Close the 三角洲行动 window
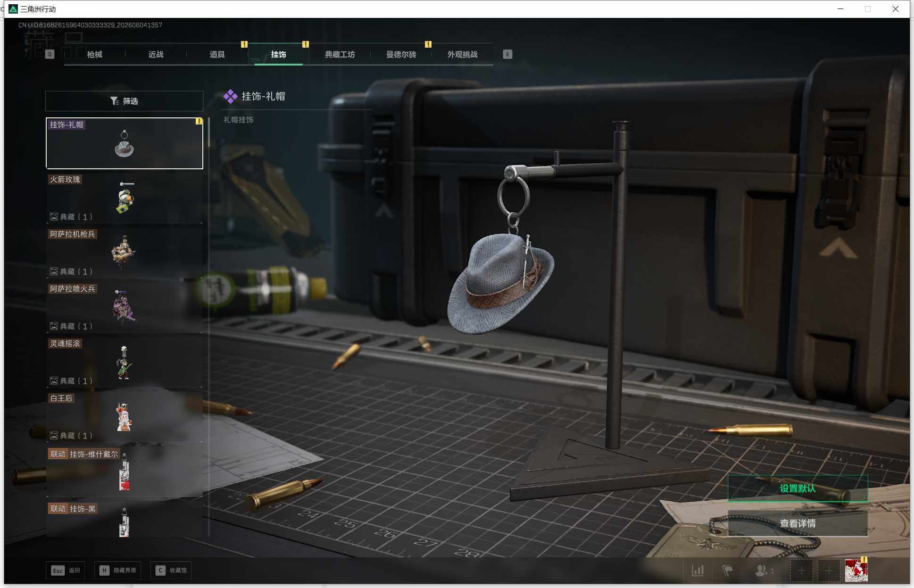The width and height of the screenshot is (914, 588). (x=896, y=9)
